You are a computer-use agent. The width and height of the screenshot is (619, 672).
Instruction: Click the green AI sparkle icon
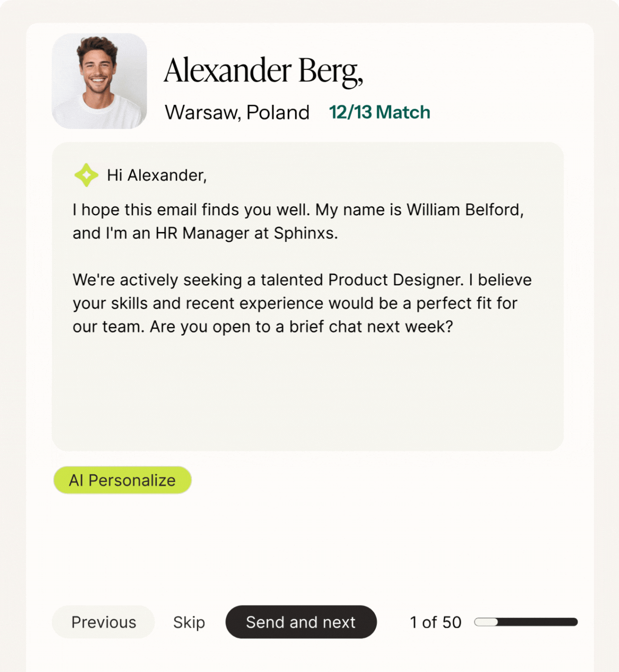tap(86, 175)
